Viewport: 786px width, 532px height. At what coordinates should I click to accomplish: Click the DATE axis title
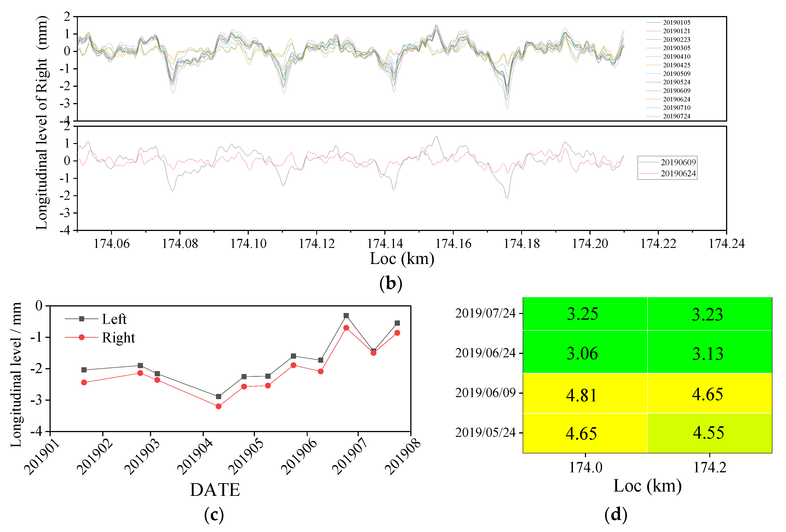215,490
